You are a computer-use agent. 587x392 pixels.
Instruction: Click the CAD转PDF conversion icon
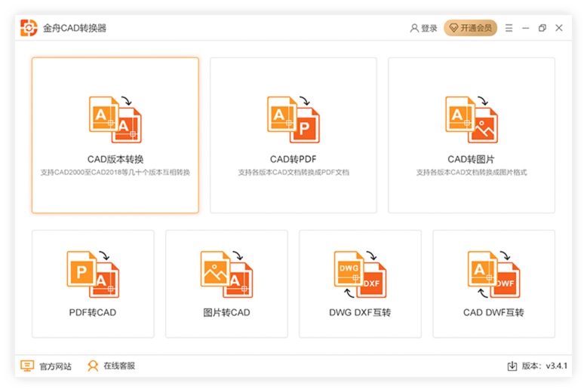293,119
